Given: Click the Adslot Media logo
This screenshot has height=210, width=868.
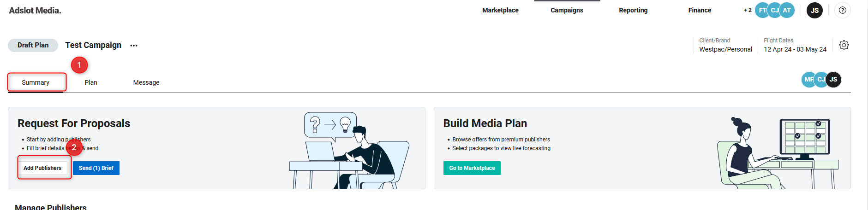Looking at the screenshot, I should [x=35, y=10].
